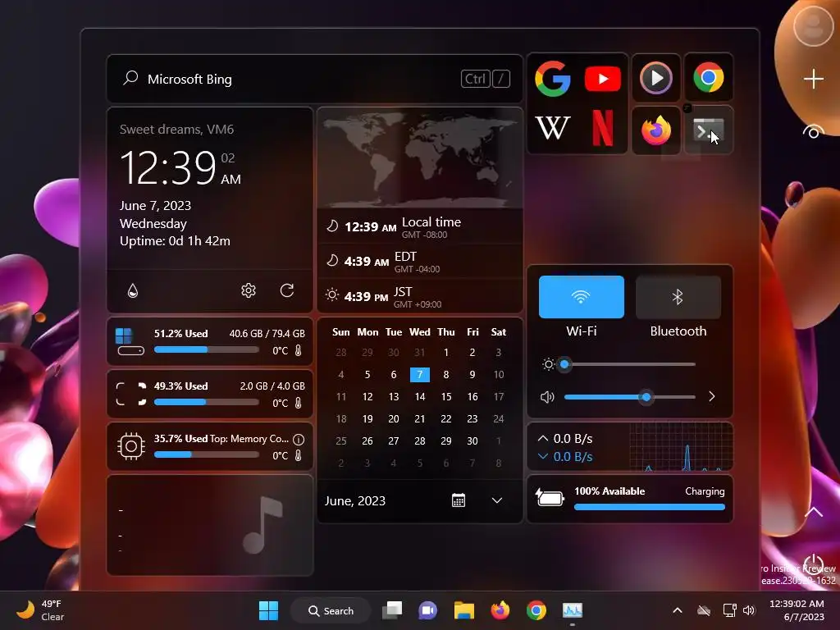The width and height of the screenshot is (840, 630).
Task: Open the Netflix shortcut icon
Action: click(x=603, y=128)
